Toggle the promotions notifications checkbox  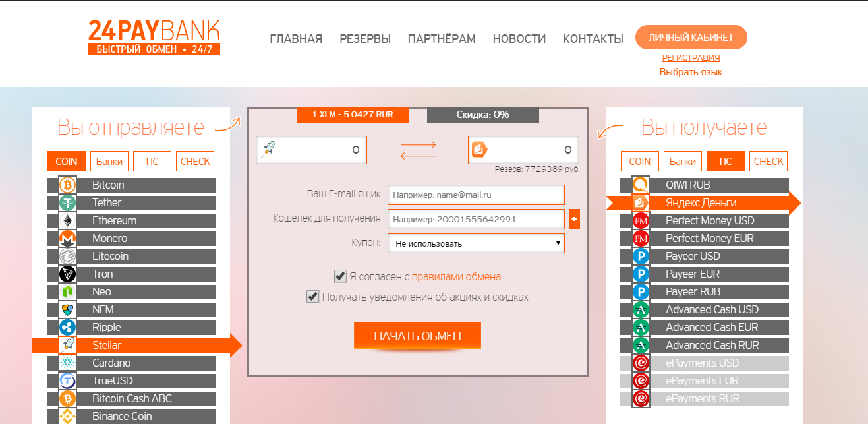click(313, 297)
